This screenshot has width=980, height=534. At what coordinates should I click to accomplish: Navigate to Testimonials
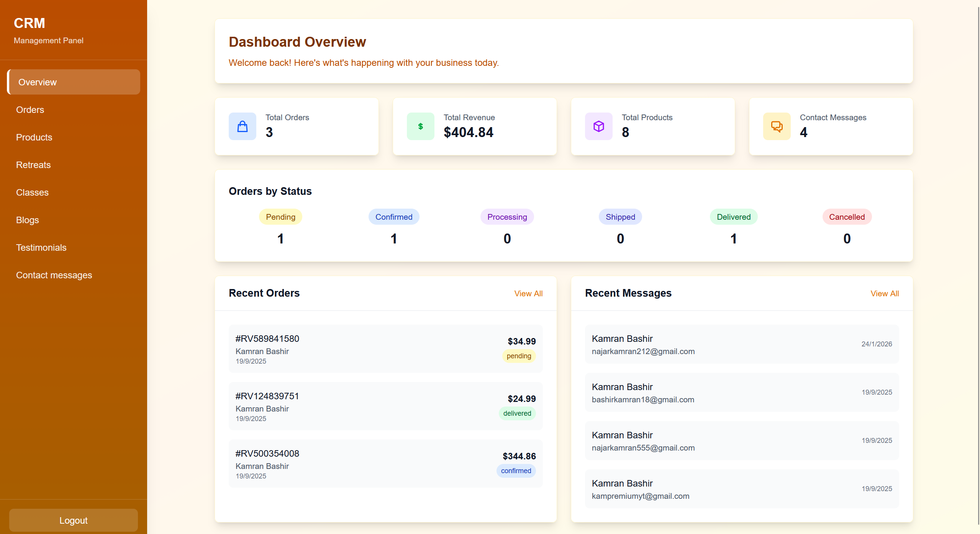pos(41,248)
